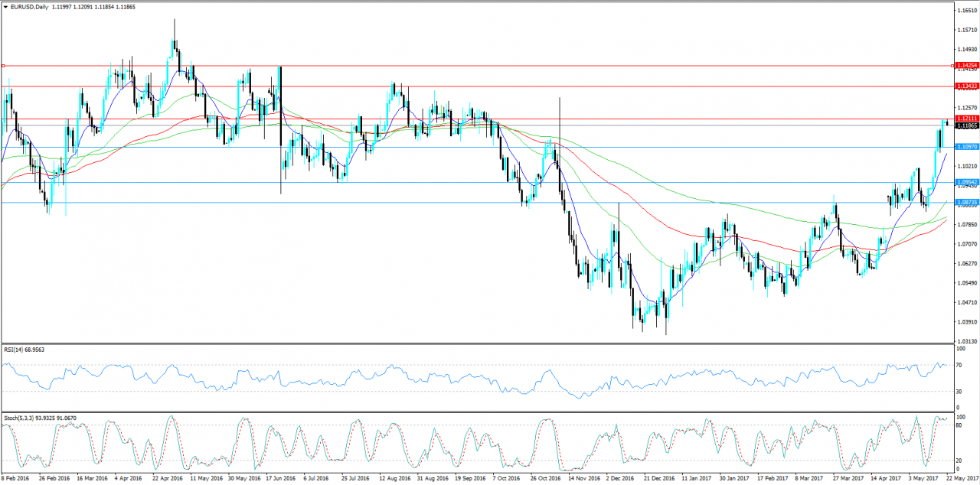
Task: Click the 80 level on the Stochastic scale
Action: coord(959,425)
